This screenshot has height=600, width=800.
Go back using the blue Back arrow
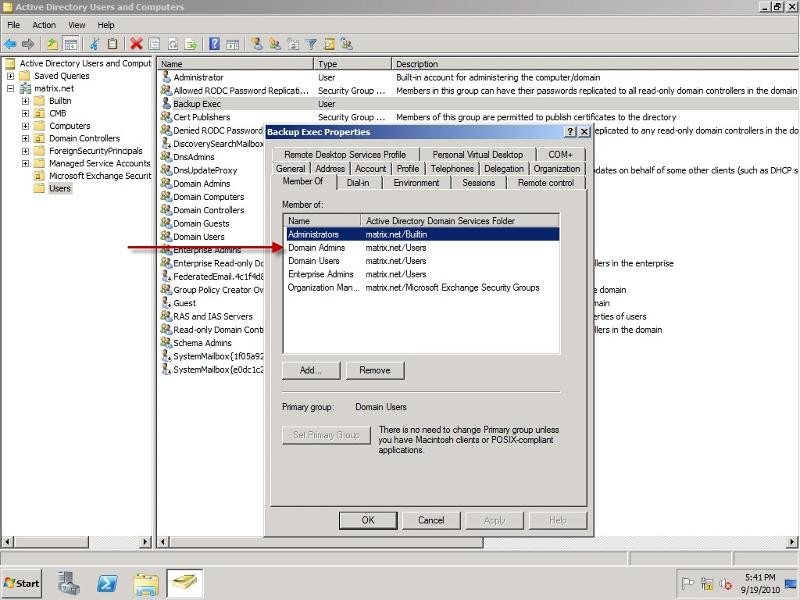click(x=10, y=44)
